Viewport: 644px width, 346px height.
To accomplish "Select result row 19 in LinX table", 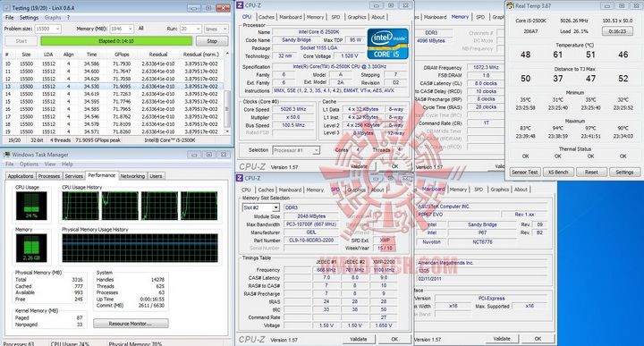I will click(x=114, y=131).
